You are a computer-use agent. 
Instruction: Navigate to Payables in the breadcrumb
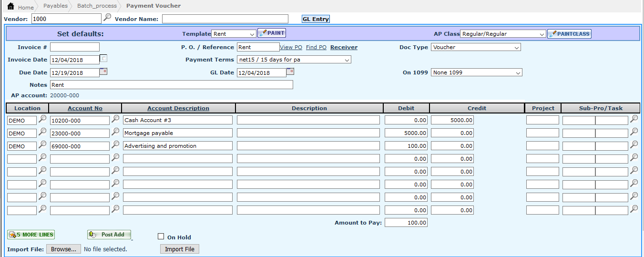[55, 6]
